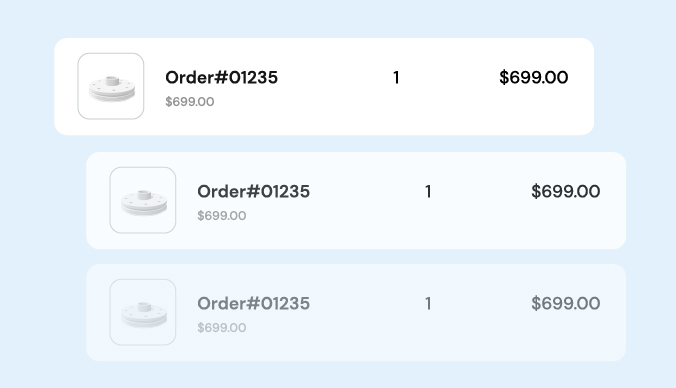Viewport: 676px width, 388px height.
Task: Select the faded product thumbnail in the bottom card
Action: (x=143, y=312)
